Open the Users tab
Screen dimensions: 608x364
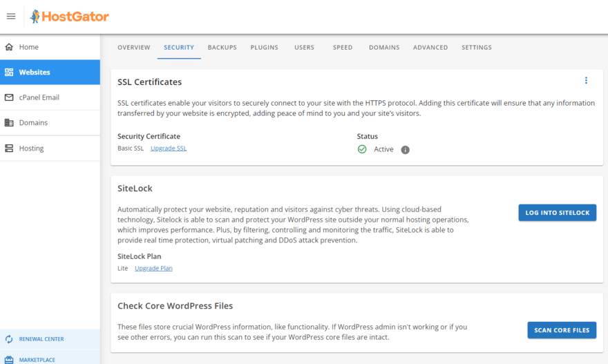coord(305,47)
